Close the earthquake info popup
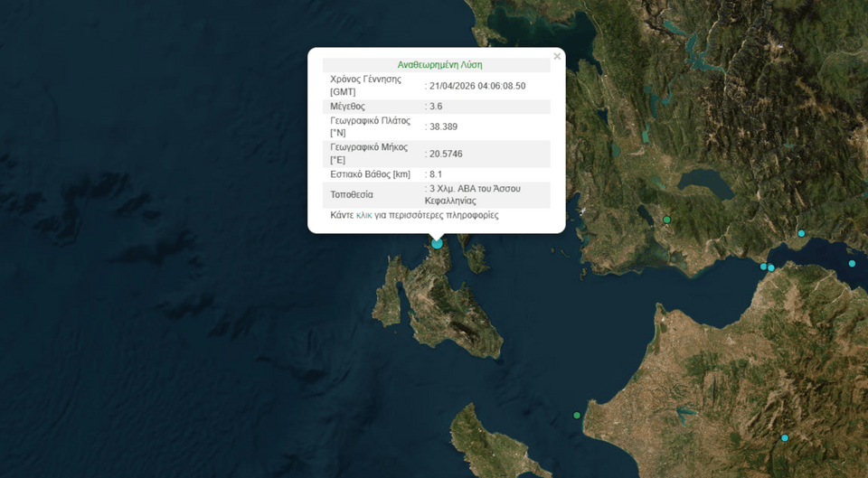This screenshot has height=478, width=868. click(x=557, y=57)
